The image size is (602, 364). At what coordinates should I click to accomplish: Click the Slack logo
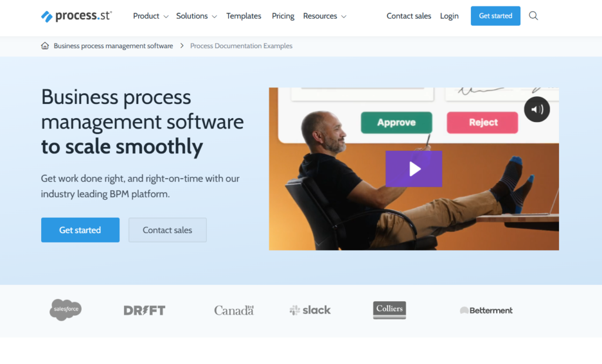pos(310,310)
